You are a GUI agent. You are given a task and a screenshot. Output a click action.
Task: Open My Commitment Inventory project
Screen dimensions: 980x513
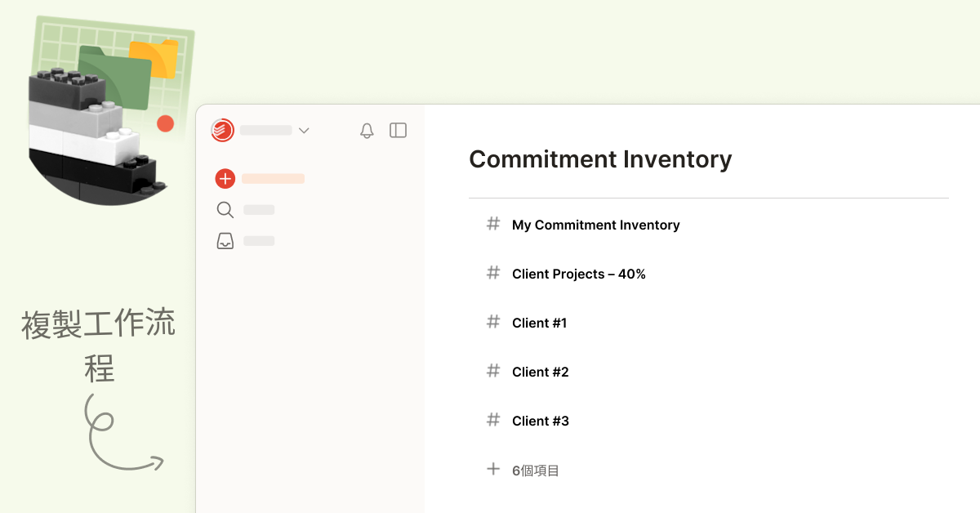(595, 225)
